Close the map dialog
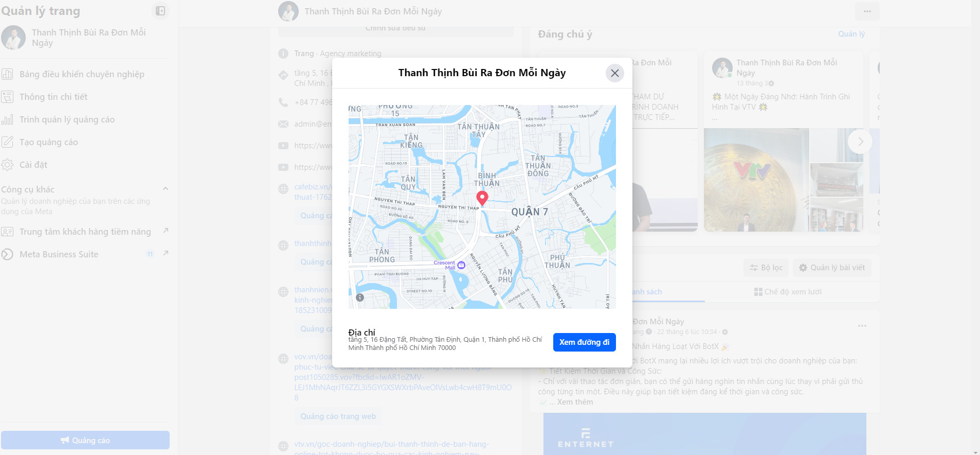 (614, 73)
